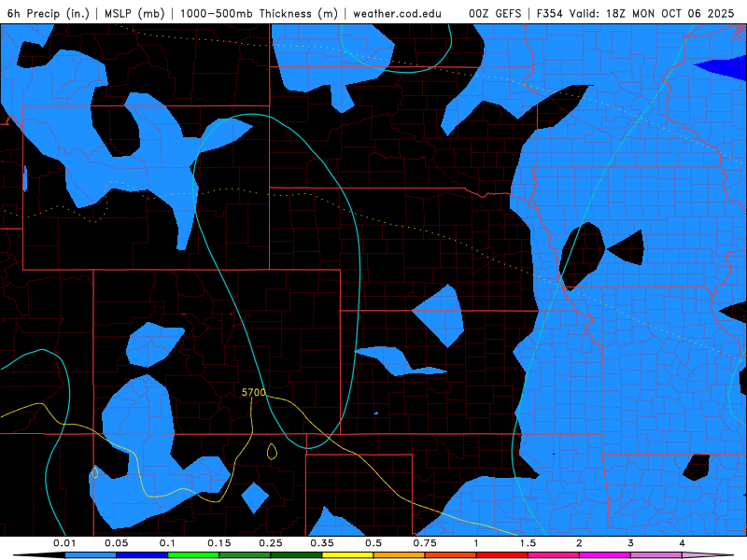Image resolution: width=747 pixels, height=560 pixels.
Task: Click the 0.75 legend value
Action: (x=425, y=543)
